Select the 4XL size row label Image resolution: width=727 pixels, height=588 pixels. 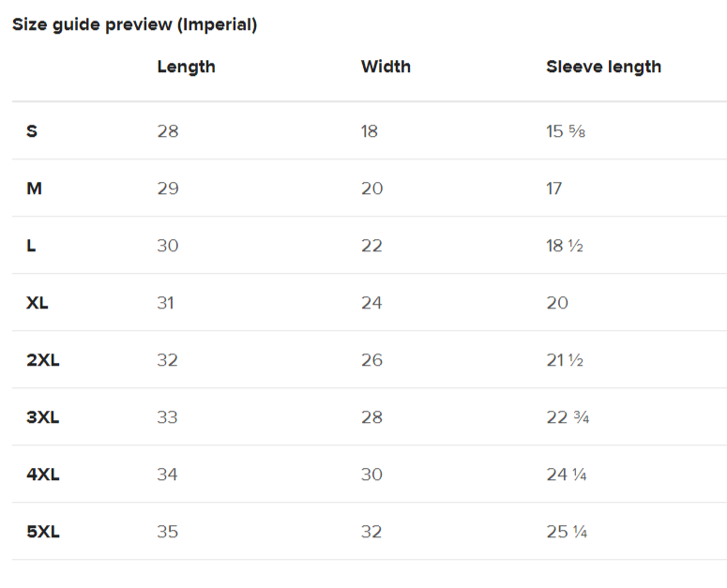(x=42, y=475)
